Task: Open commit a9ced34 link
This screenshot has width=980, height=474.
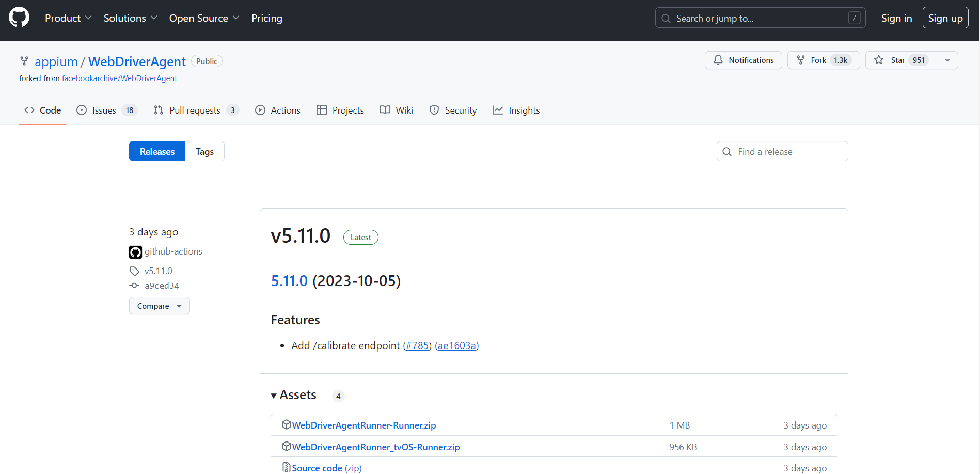Action: tap(162, 286)
